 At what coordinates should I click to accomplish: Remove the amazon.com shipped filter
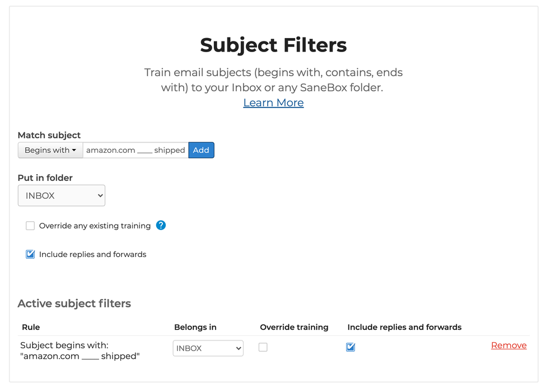(508, 345)
